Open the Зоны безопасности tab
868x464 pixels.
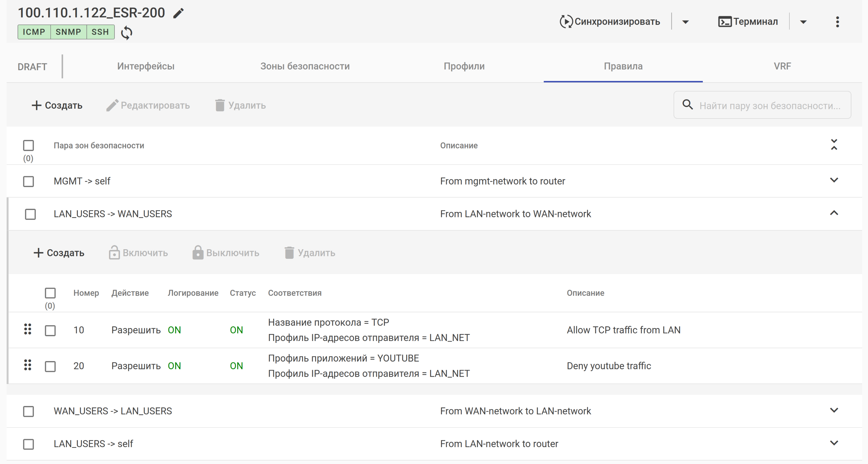[x=305, y=66]
